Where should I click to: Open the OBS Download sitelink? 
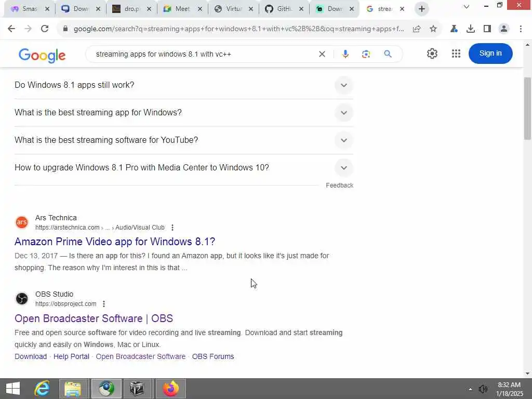pos(31,356)
